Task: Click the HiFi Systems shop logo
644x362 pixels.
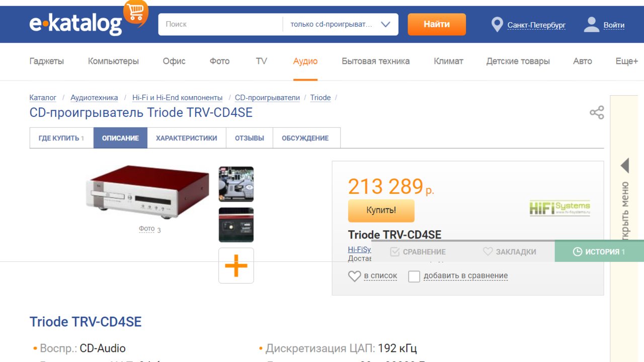Action: (559, 208)
